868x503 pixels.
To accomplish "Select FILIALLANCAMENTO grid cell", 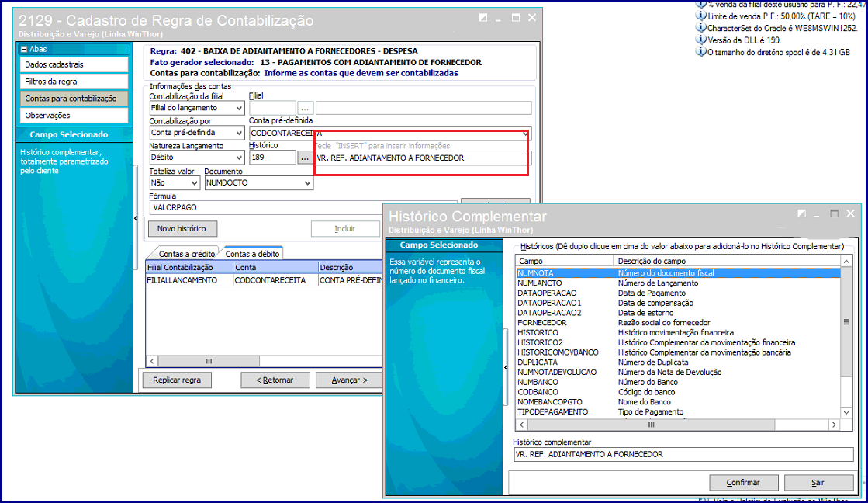I will [189, 280].
